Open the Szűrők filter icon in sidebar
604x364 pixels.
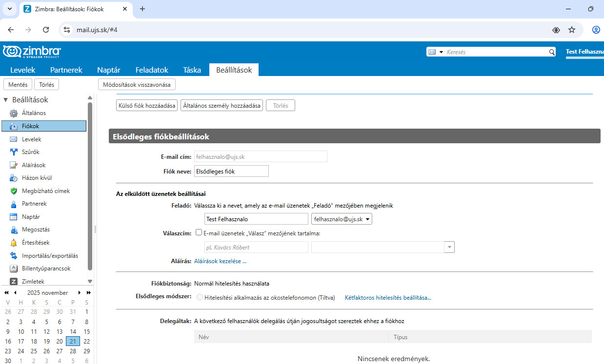tap(14, 152)
